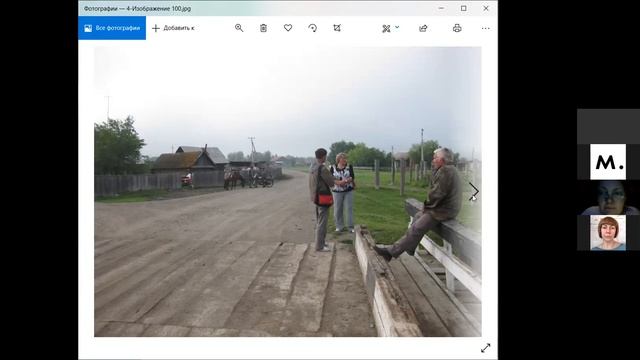Open the three-dots more options menu
Viewport: 640px width, 360px height.
coord(485,29)
